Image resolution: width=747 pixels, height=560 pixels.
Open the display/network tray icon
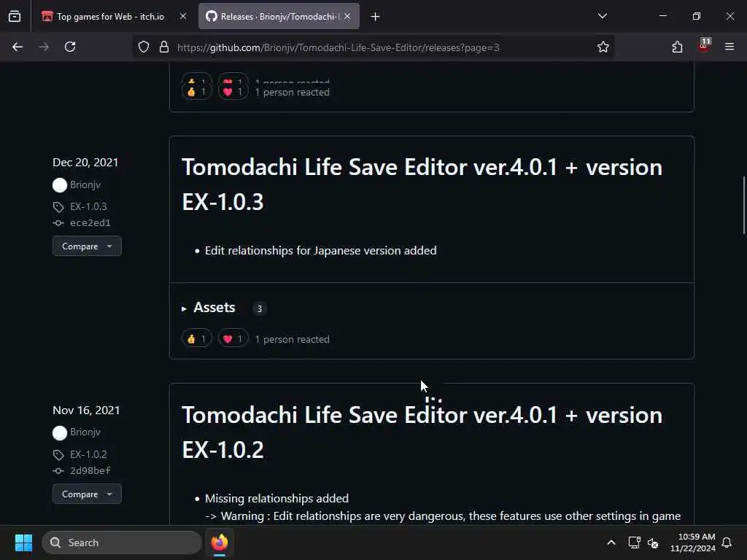point(634,542)
